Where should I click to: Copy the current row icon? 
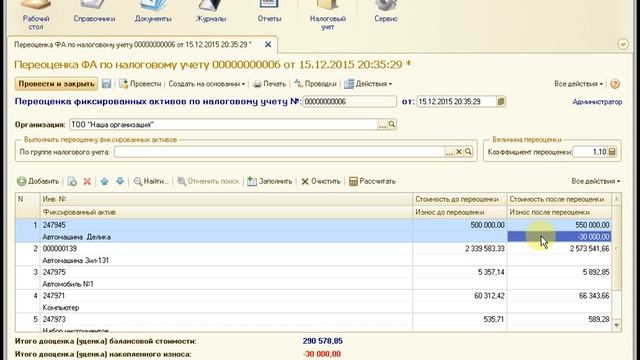point(72,181)
